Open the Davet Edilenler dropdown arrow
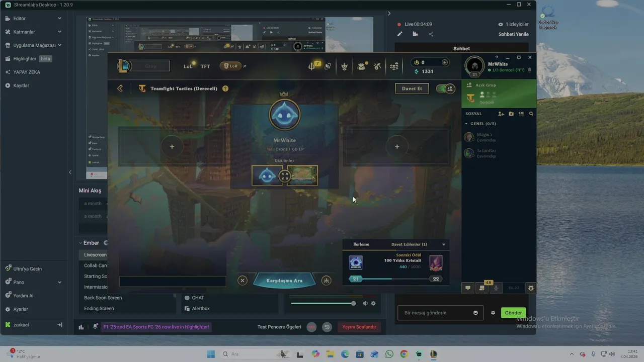 point(444,245)
